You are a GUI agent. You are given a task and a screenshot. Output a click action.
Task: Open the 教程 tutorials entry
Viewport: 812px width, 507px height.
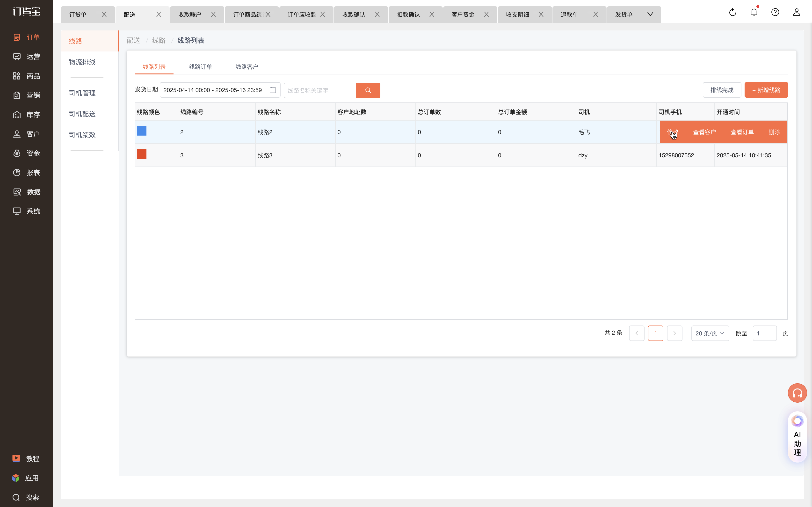[x=26, y=458]
